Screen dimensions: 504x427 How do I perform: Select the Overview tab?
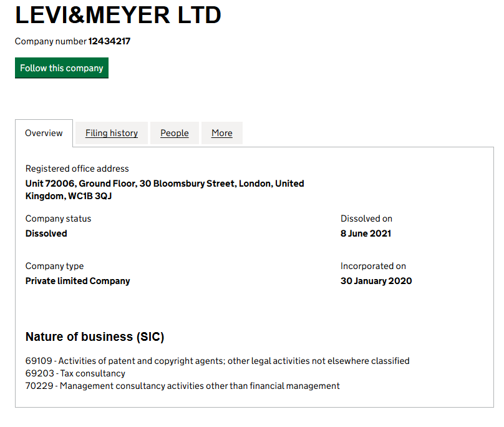point(44,133)
